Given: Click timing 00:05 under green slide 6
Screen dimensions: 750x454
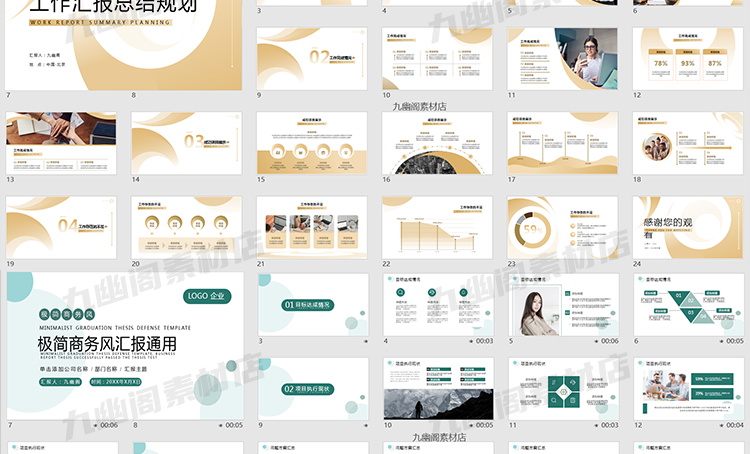Looking at the screenshot, I should click(735, 341).
